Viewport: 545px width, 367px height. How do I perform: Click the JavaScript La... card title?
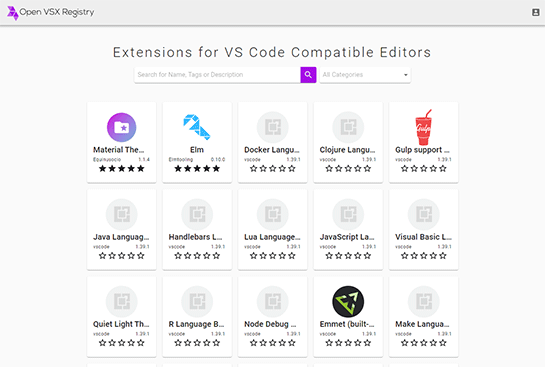click(347, 237)
